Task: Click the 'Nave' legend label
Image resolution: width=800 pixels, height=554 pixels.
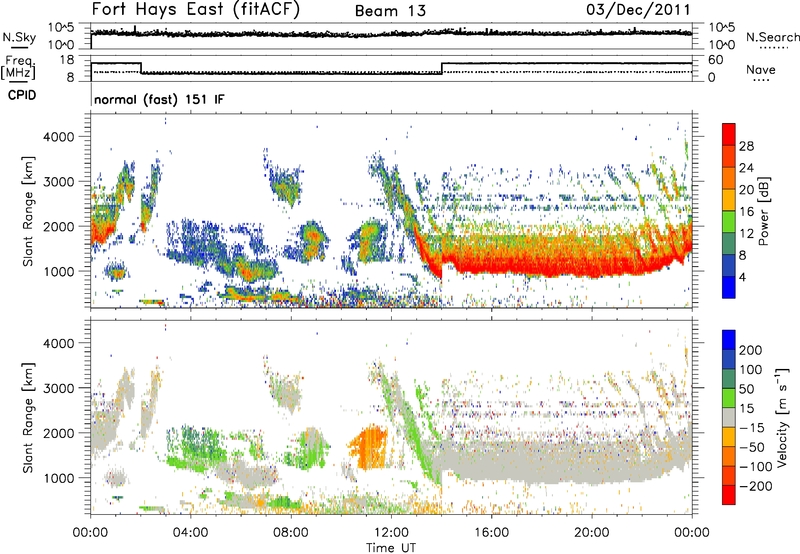Action: (760, 69)
